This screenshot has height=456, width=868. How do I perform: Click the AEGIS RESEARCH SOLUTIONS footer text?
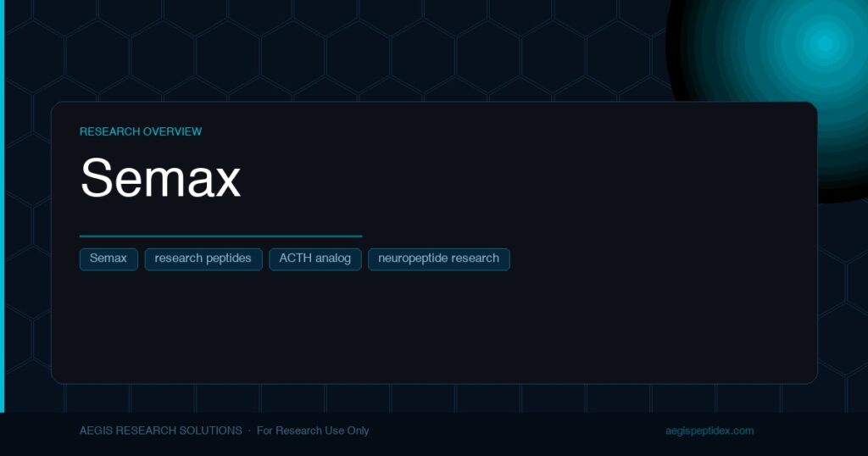point(160,431)
